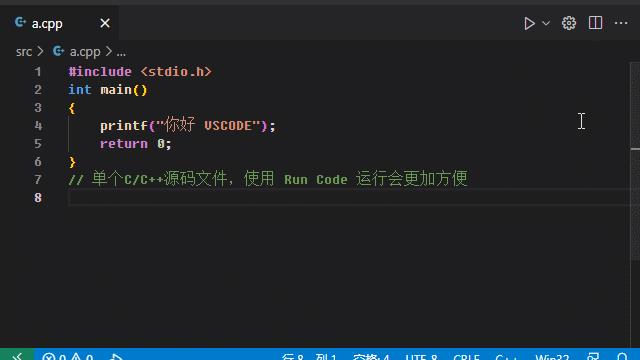This screenshot has height=360, width=640.
Task: Click the "你好 VSCODE" string literal
Action: click(209, 125)
